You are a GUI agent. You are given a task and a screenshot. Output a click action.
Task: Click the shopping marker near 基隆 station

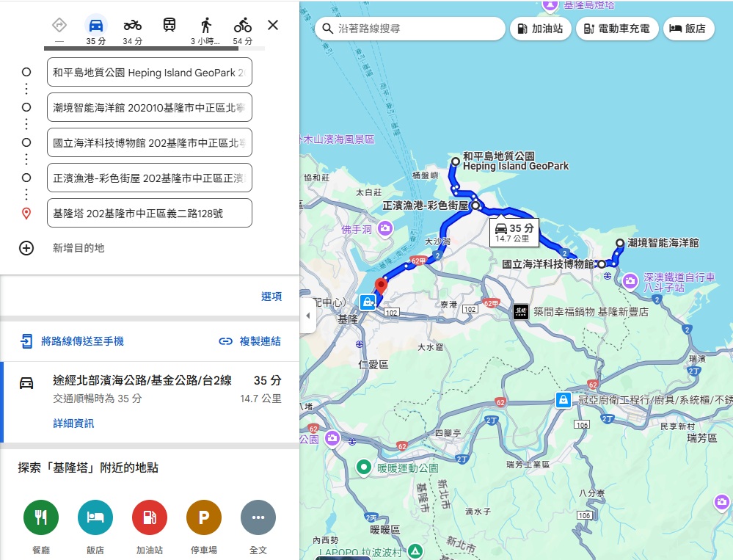pyautogui.click(x=368, y=302)
